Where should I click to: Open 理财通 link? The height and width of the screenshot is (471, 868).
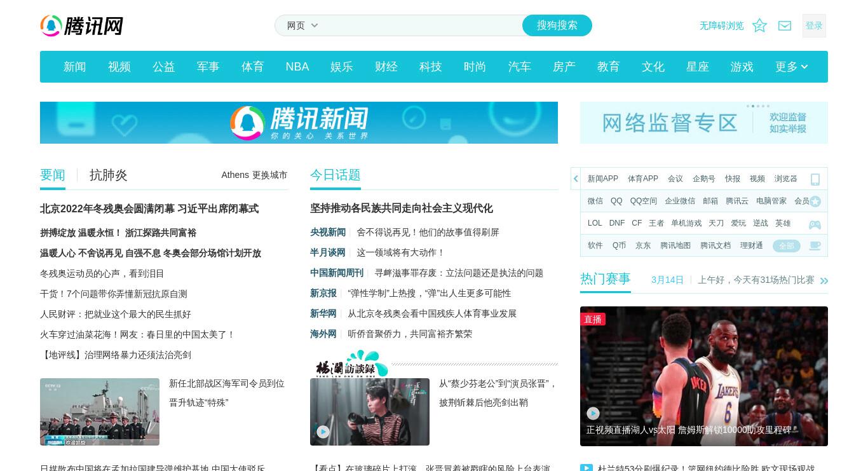[x=752, y=245]
